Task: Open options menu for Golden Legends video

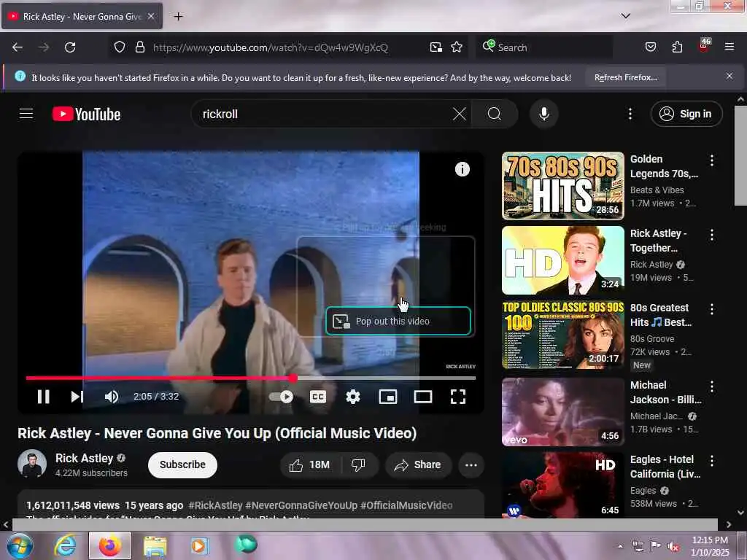Action: 712,160
